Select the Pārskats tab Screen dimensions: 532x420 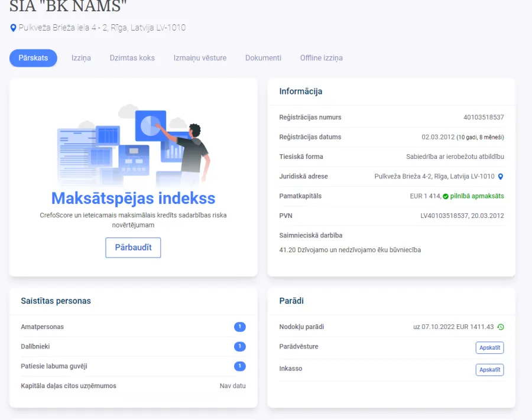pos(33,58)
